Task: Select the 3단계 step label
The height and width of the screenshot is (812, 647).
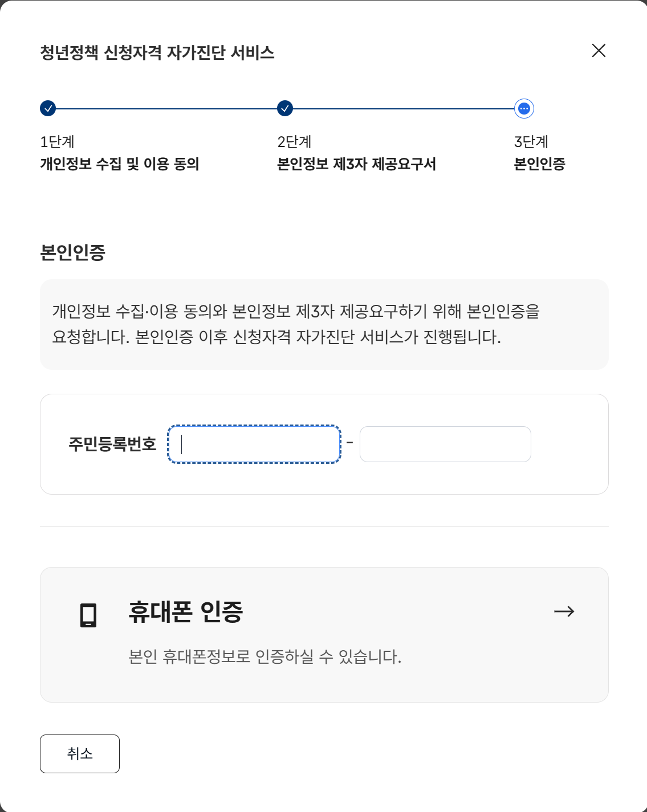Action: [x=531, y=141]
